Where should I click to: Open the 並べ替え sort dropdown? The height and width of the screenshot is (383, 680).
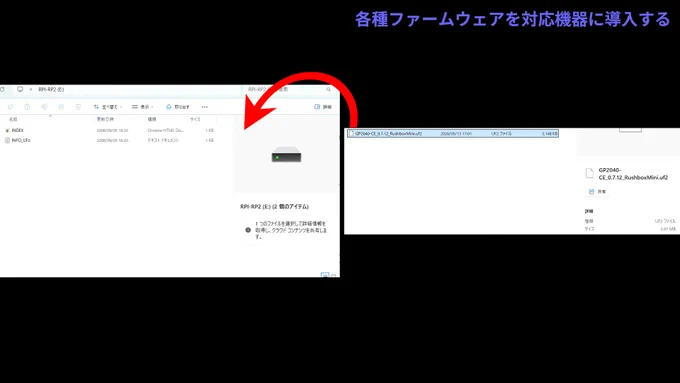click(x=108, y=107)
